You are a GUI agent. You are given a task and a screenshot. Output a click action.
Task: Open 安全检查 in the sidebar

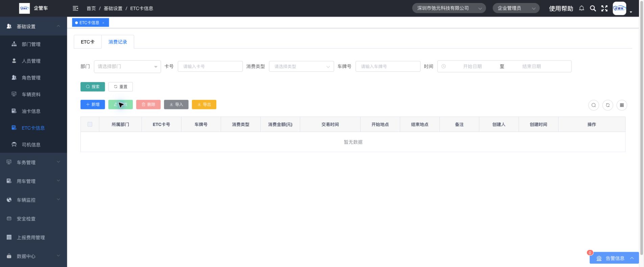33,219
